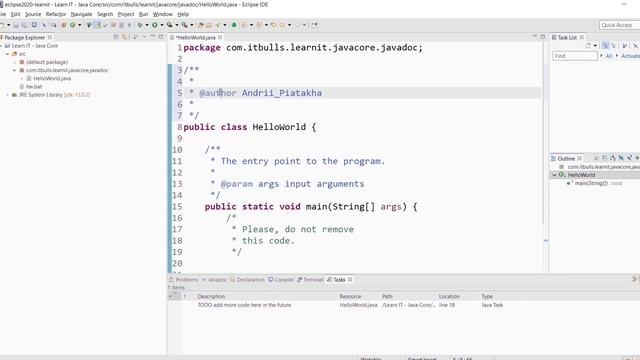Minimize the Package Explorer panel
This screenshot has height=360, width=640.
pos(153,37)
